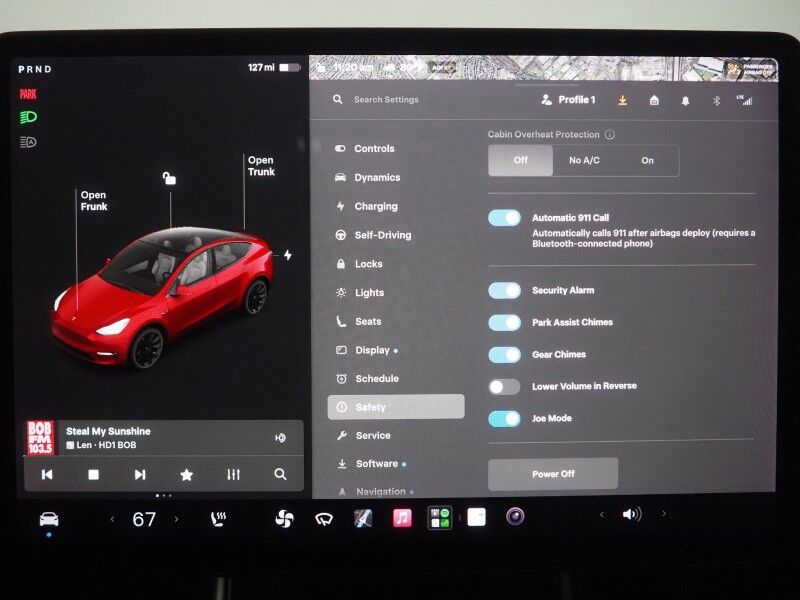
Task: Open audio equalizer settings icon
Action: coord(233,474)
